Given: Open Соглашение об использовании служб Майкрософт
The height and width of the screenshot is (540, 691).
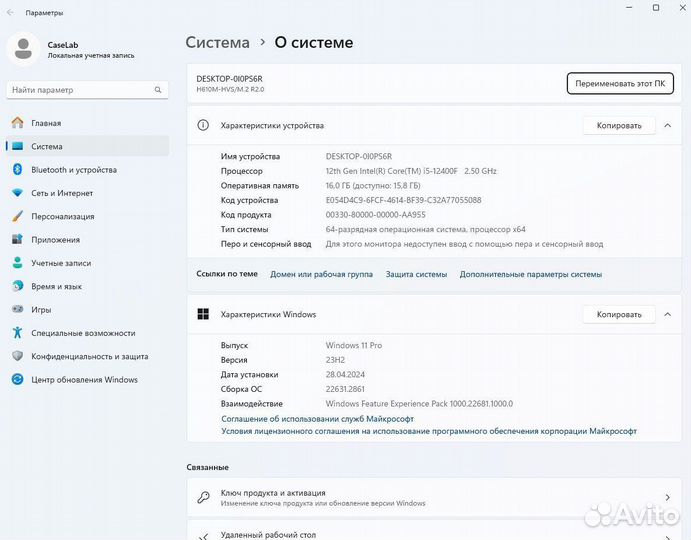Looking at the screenshot, I should pos(317,419).
